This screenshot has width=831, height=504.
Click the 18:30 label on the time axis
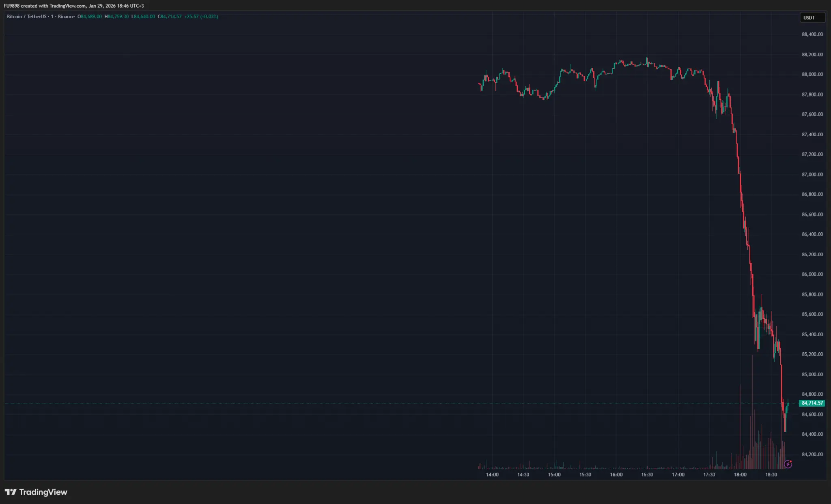point(772,474)
